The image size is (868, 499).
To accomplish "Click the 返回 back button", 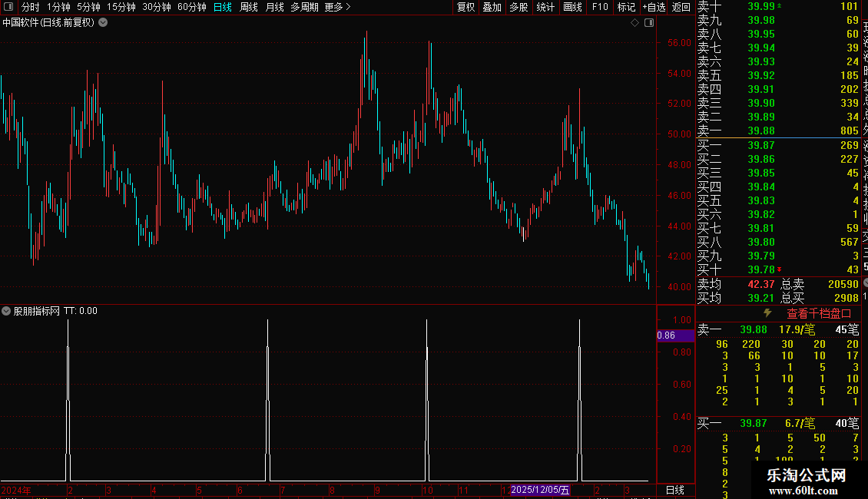I will (681, 7).
